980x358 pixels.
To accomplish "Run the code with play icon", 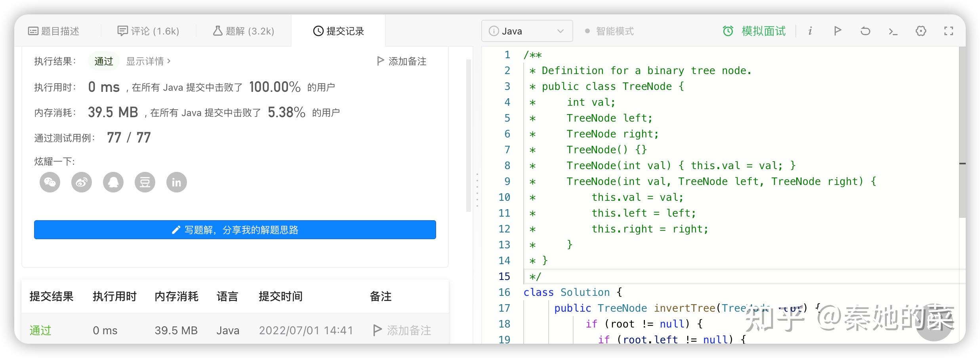I will pyautogui.click(x=837, y=31).
